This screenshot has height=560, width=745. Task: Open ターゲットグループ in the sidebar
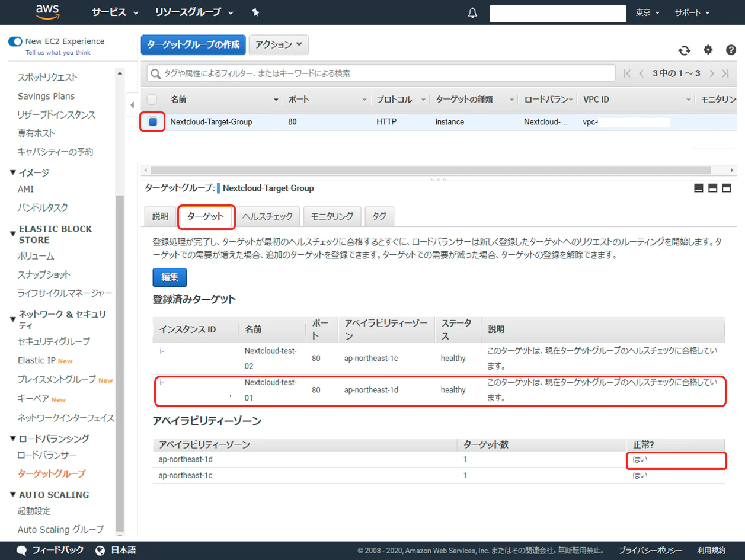pyautogui.click(x=52, y=473)
